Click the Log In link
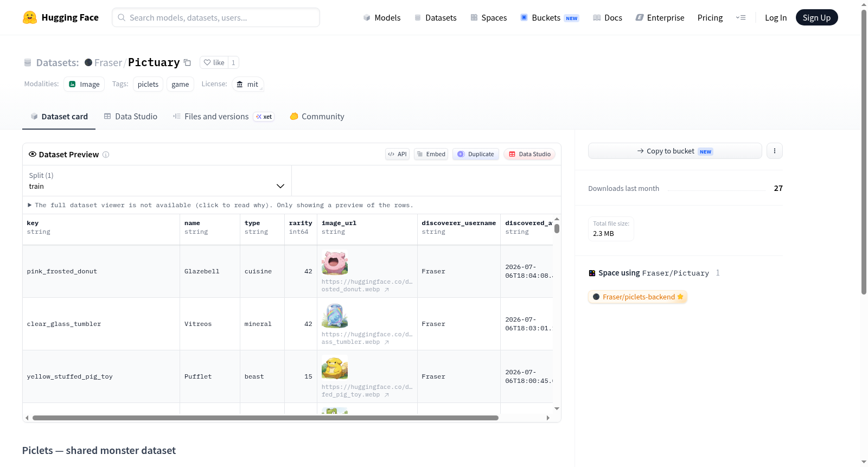868x467 pixels. 776,17
